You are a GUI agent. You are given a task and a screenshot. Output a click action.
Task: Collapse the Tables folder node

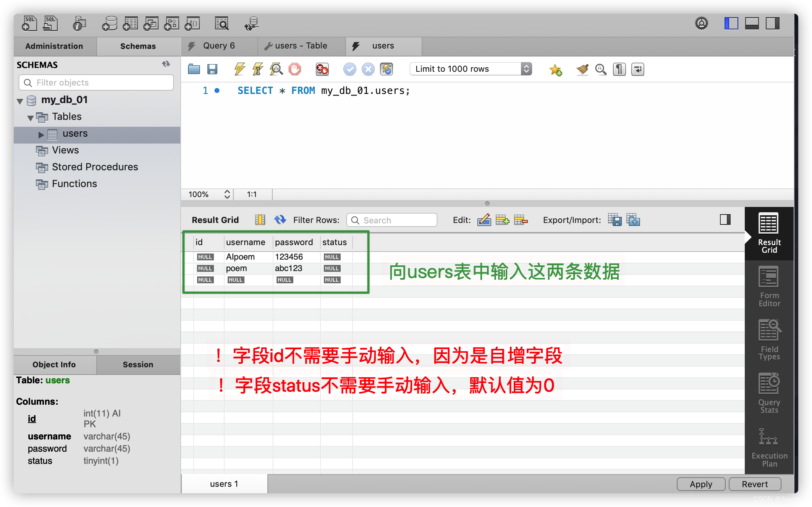tap(31, 118)
